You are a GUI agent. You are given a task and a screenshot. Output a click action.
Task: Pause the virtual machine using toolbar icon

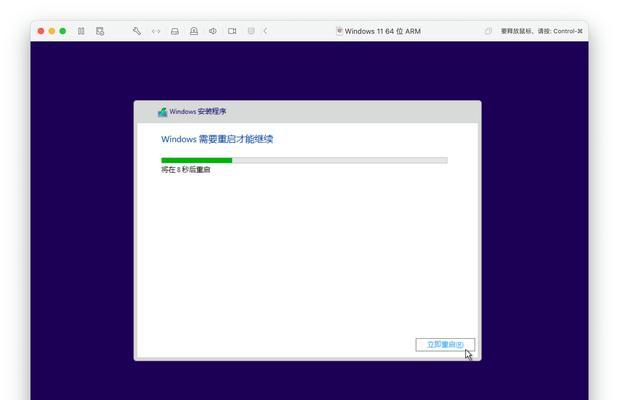(x=81, y=31)
